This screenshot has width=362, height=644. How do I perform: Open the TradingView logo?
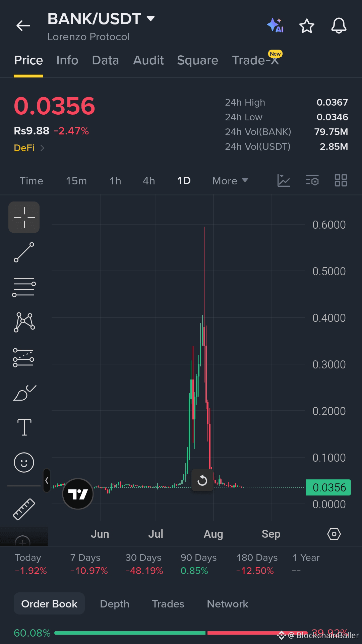click(78, 494)
